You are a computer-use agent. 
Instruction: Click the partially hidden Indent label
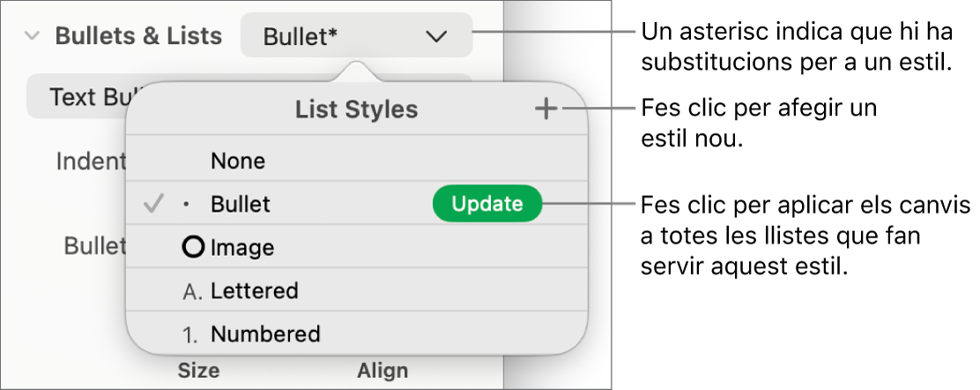pyautogui.click(x=91, y=161)
